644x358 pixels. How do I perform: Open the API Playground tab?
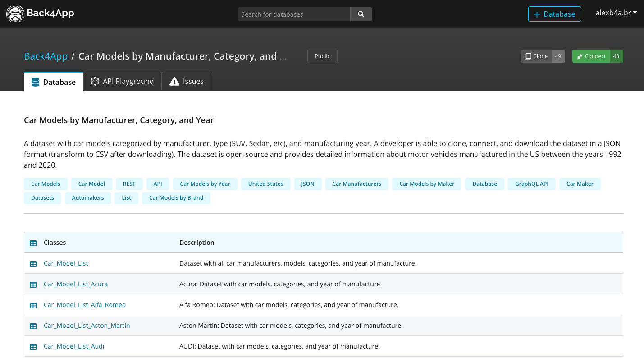tap(123, 81)
